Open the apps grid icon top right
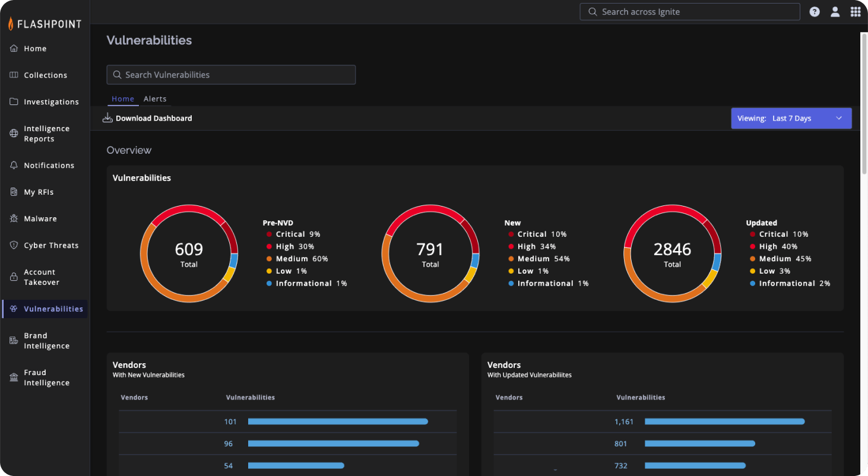Screen dimensions: 868x476 (x=856, y=11)
